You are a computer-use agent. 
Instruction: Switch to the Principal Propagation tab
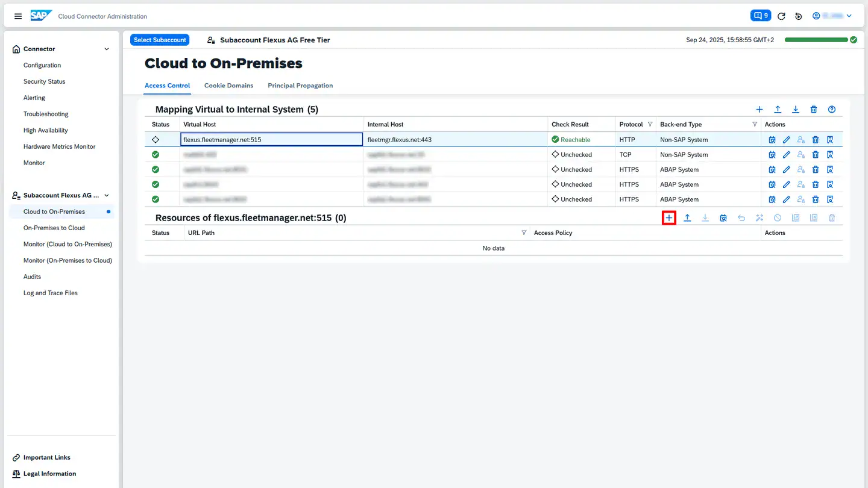pos(300,86)
